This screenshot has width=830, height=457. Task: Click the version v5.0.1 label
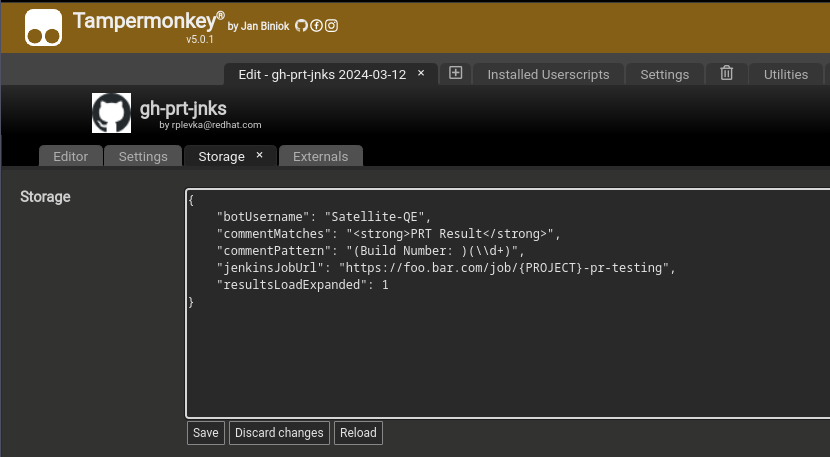pyautogui.click(x=200, y=39)
